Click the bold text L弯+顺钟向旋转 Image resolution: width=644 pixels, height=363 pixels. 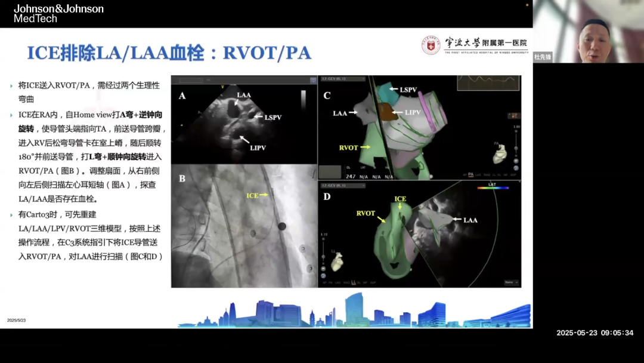point(117,157)
